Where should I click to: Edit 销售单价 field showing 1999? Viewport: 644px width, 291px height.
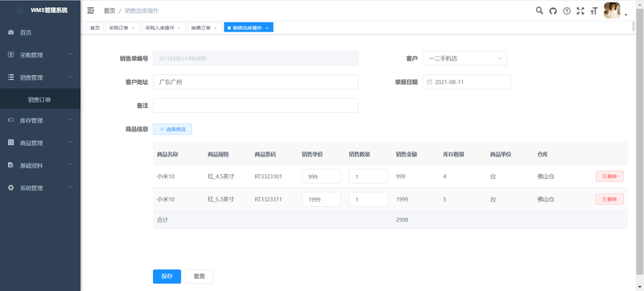click(321, 199)
